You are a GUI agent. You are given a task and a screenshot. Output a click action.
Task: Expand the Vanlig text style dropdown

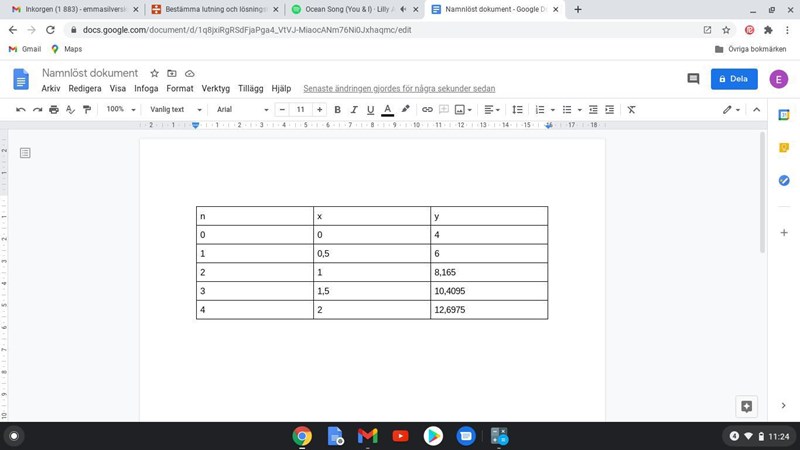175,109
